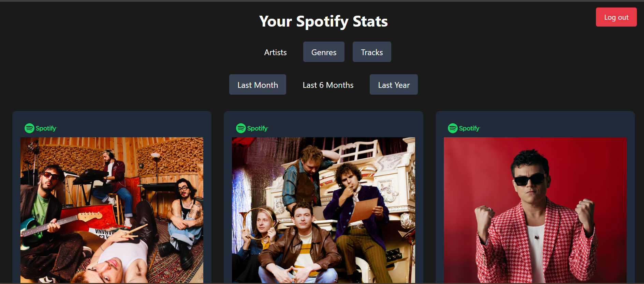Click the Spotify wordmark text in the third card
Screen dimensions: 644x284
[469, 128]
